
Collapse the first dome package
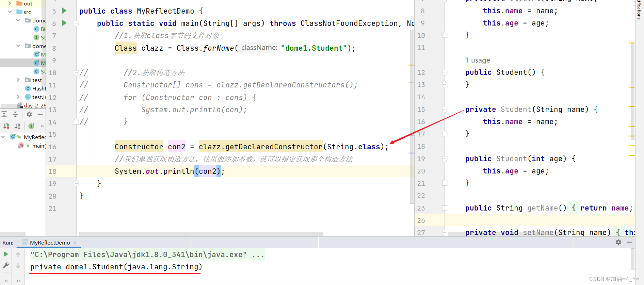[18, 20]
